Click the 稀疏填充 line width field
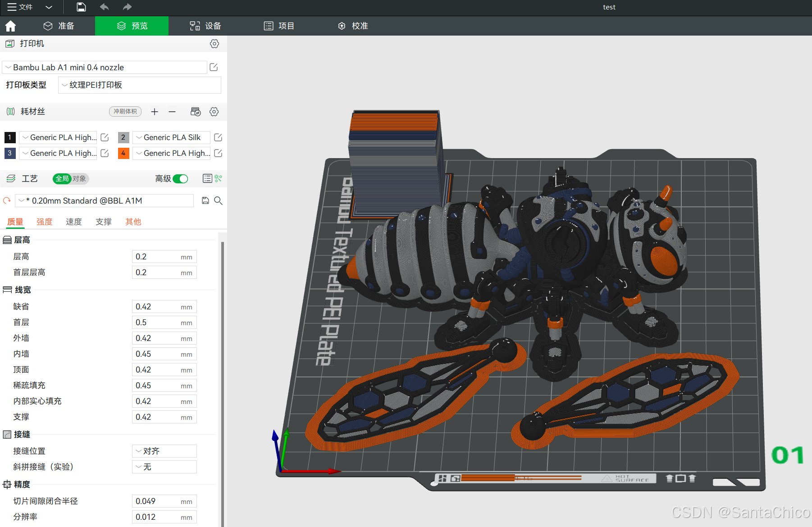812x527 pixels. (164, 386)
